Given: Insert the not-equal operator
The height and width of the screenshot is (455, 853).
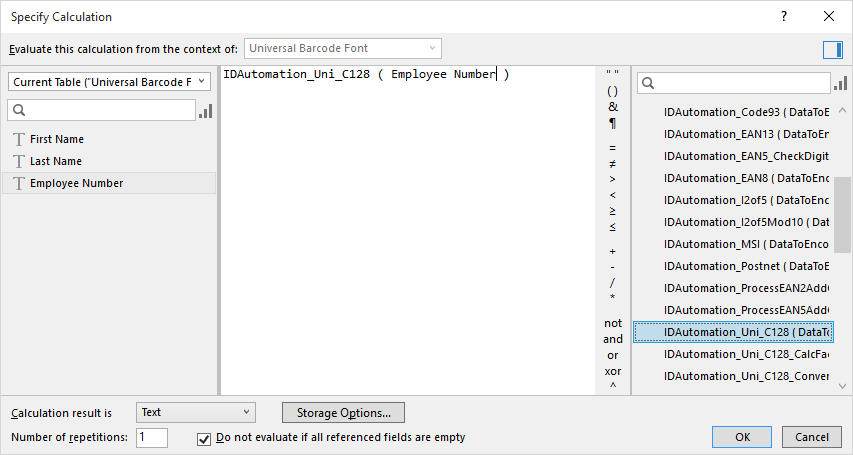Looking at the screenshot, I should tap(613, 164).
